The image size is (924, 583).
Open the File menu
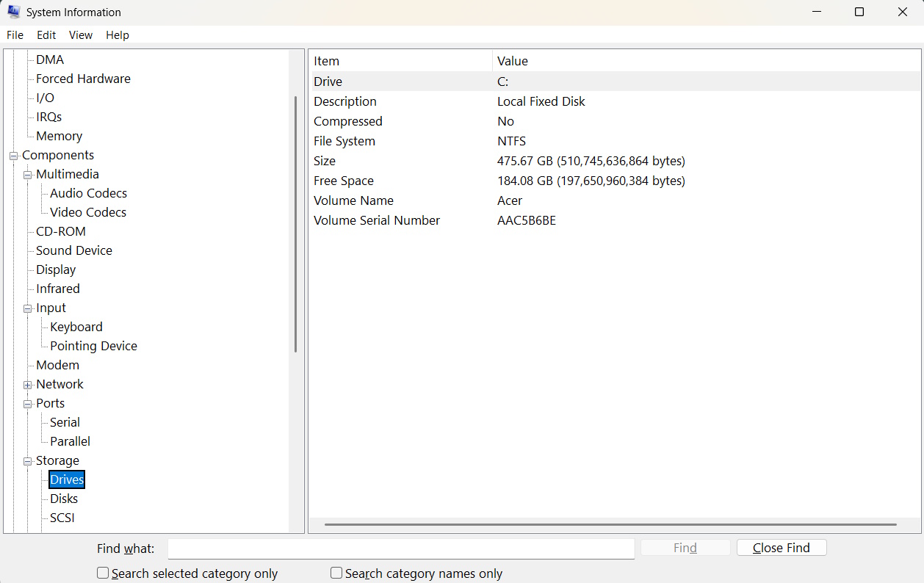[x=15, y=35]
